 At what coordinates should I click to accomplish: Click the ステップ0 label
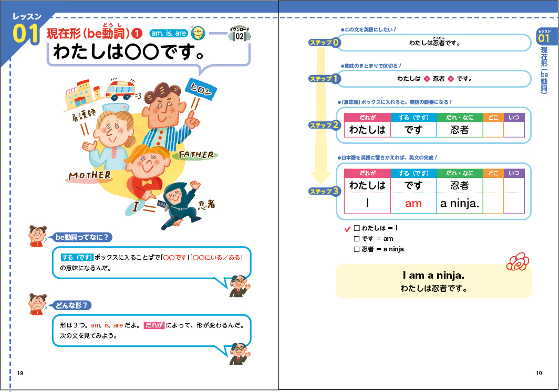[x=325, y=43]
